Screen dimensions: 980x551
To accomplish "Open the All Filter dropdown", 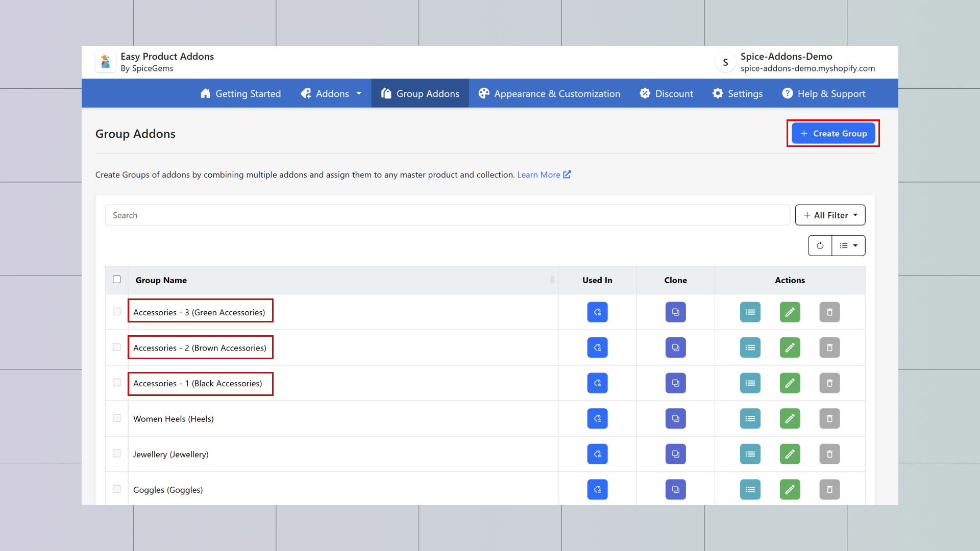I will click(x=830, y=215).
